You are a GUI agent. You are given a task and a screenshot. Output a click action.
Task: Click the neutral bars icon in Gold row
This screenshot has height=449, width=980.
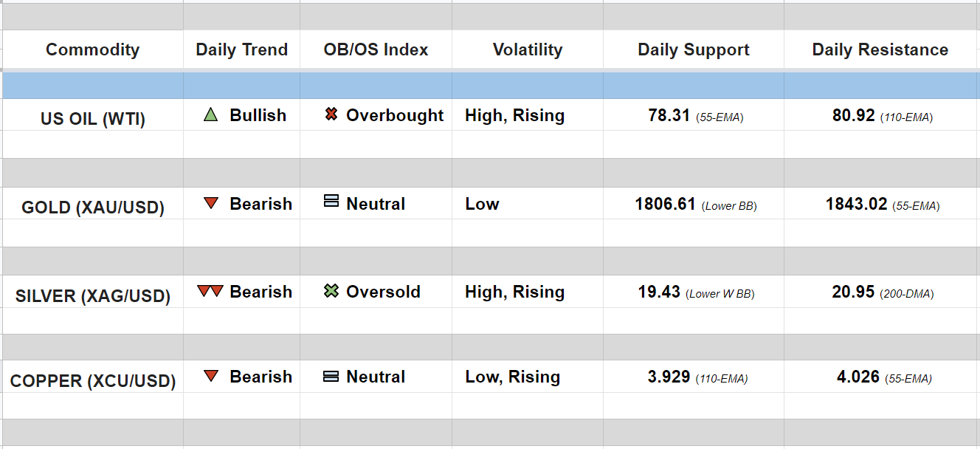pos(331,201)
